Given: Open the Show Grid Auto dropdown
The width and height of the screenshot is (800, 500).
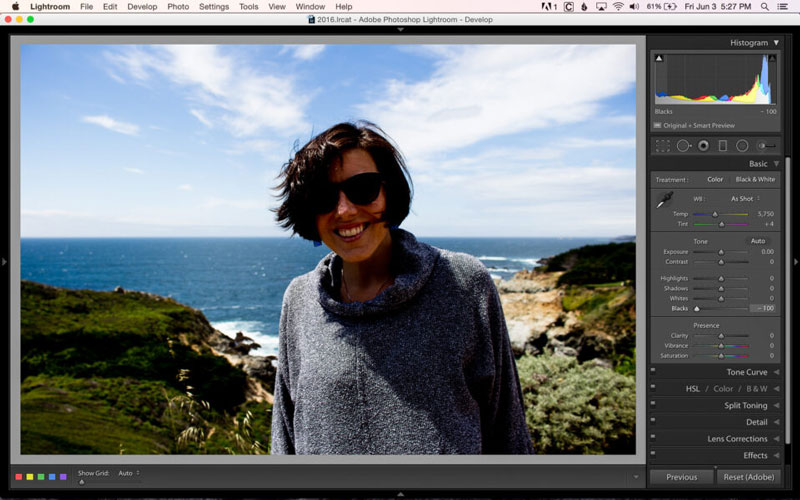Looking at the screenshot, I should [128, 473].
